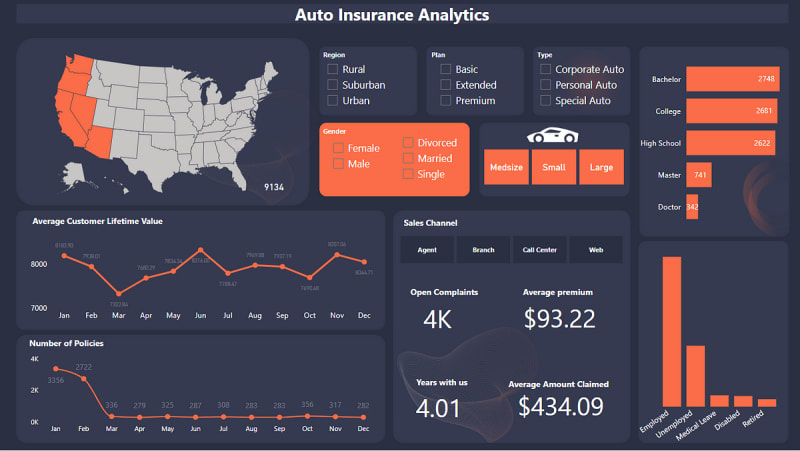Select the Feb point on policies chart
Screen dimensions: 800x451
(x=84, y=379)
